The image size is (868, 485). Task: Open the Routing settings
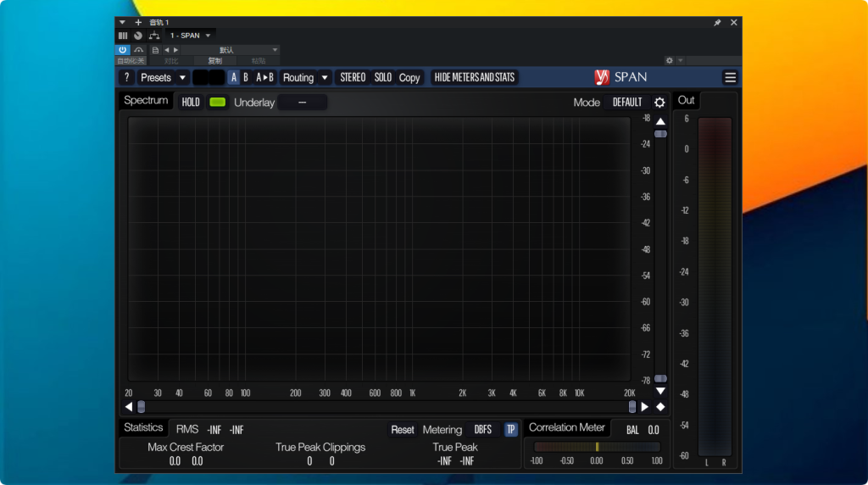click(298, 77)
